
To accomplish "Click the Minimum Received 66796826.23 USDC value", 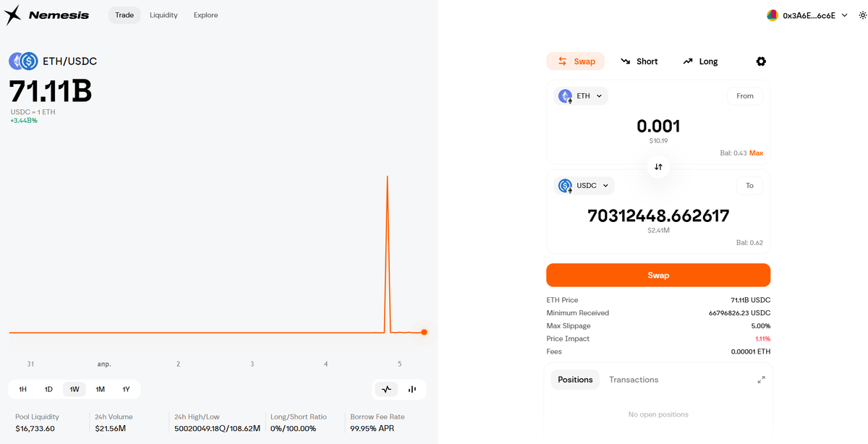I will tap(739, 313).
